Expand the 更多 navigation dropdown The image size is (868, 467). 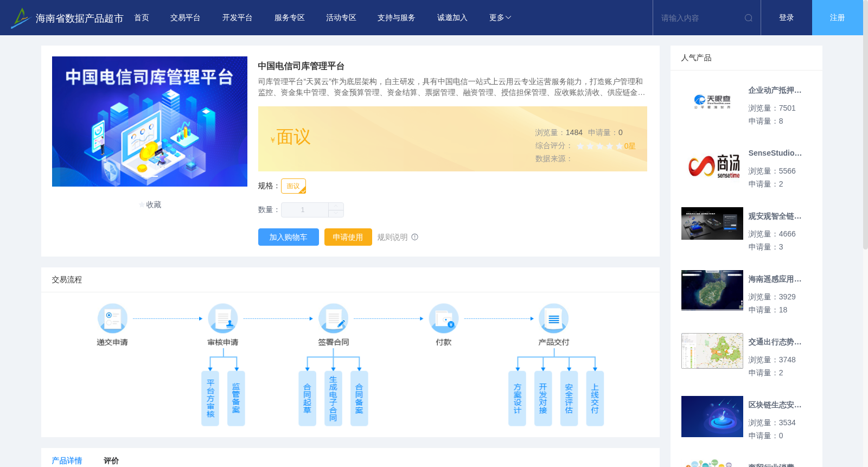[x=500, y=18]
